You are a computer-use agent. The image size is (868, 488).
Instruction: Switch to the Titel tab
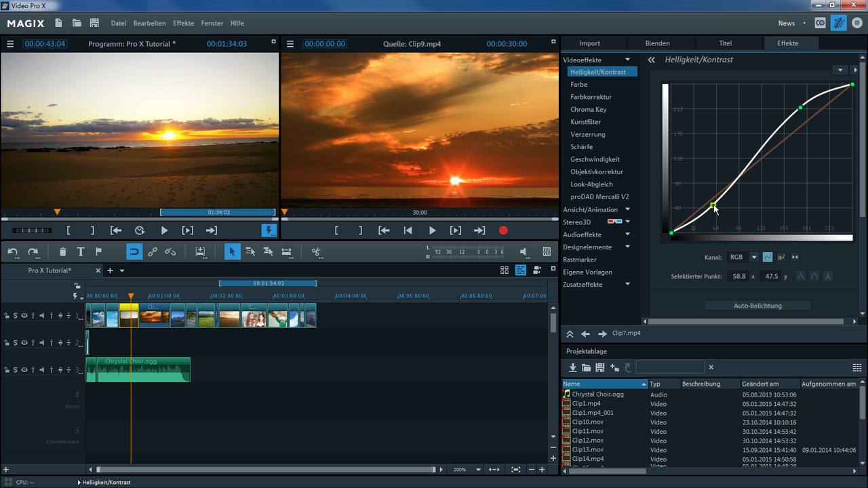[x=725, y=43]
